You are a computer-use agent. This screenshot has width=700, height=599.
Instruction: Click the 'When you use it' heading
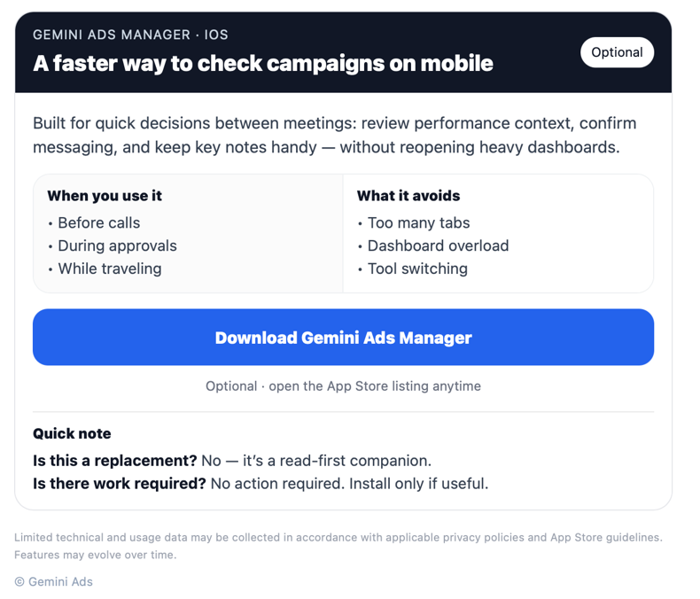point(105,196)
